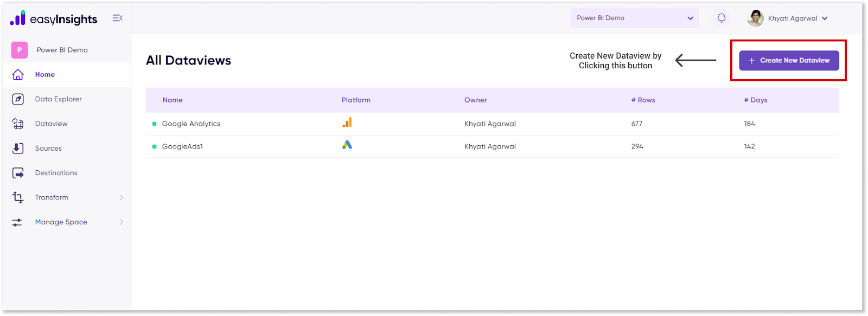The width and height of the screenshot is (868, 316).
Task: Click Khyati Agarwal's profile picture
Action: tap(755, 18)
